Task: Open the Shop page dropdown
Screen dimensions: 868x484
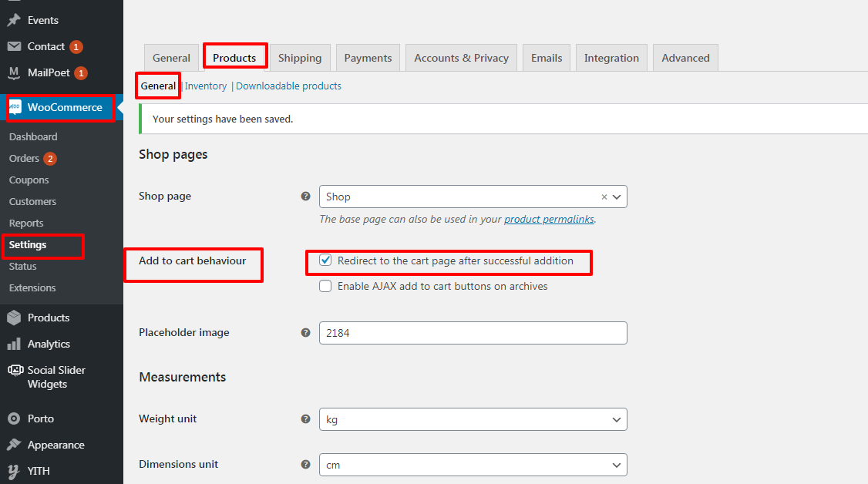Action: tap(473, 197)
